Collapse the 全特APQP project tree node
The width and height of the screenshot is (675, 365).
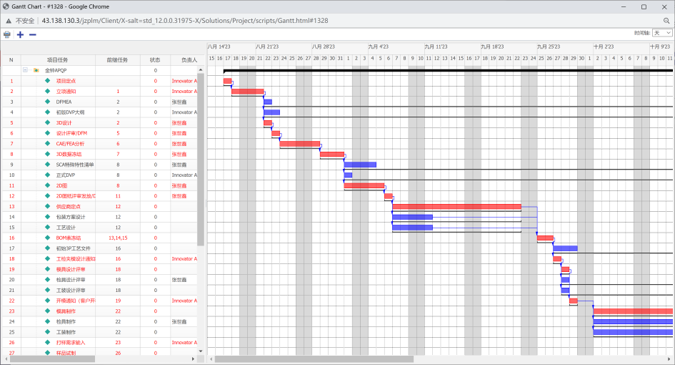25,70
